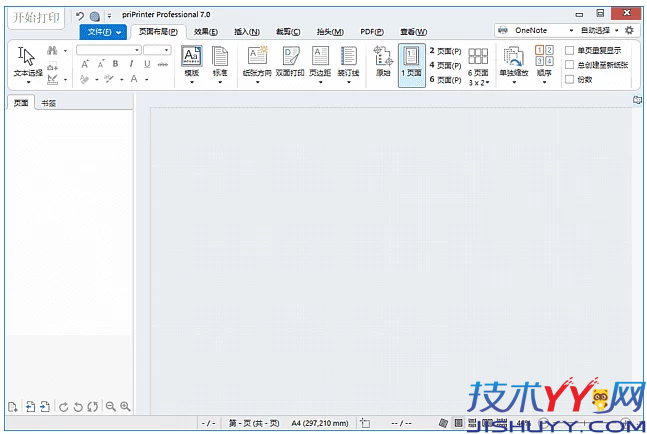Open the 顺序 page order button
Image resolution: width=647 pixels, height=434 pixels.
(x=544, y=64)
